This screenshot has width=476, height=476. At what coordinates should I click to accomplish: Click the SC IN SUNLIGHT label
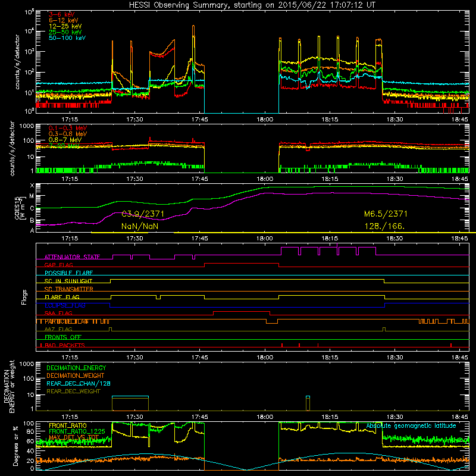tap(68, 281)
